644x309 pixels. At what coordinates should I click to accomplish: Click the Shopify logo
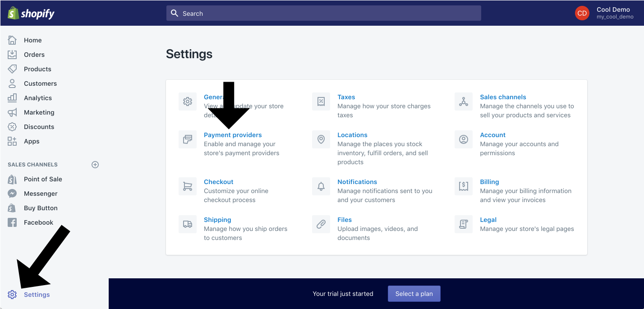(31, 13)
